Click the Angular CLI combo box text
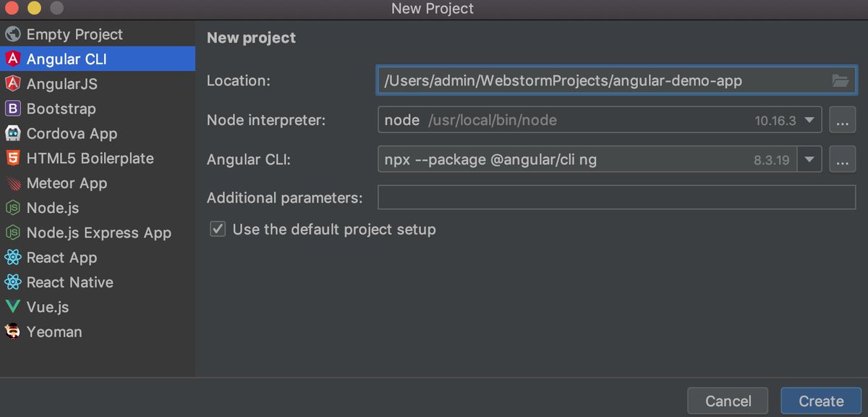This screenshot has width=868, height=417. [490, 159]
